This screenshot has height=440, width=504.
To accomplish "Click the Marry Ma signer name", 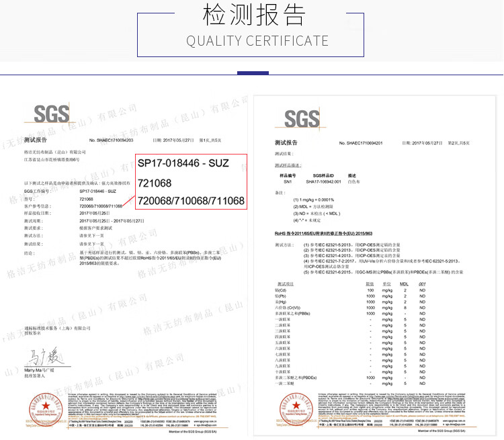I will tap(39, 370).
